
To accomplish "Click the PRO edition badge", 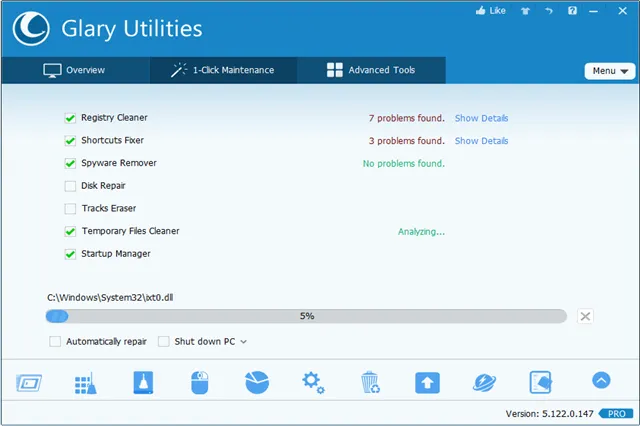I will [x=616, y=414].
